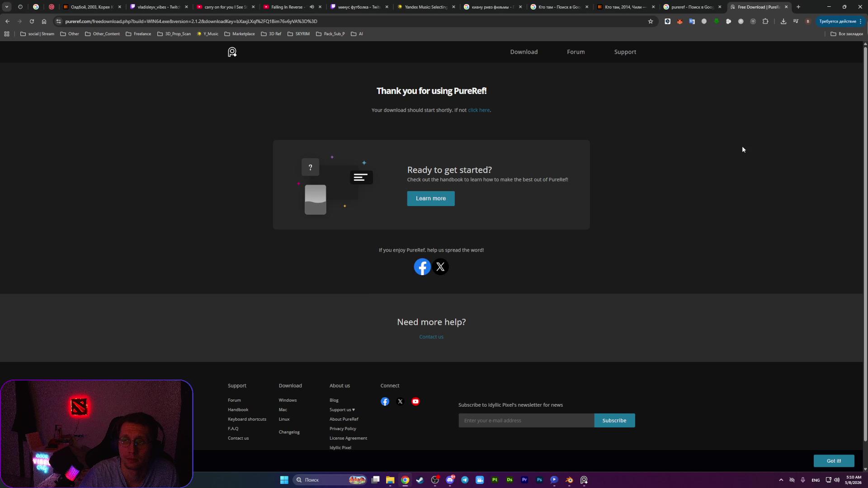Click the Learn more button
868x488 pixels.
click(x=431, y=198)
